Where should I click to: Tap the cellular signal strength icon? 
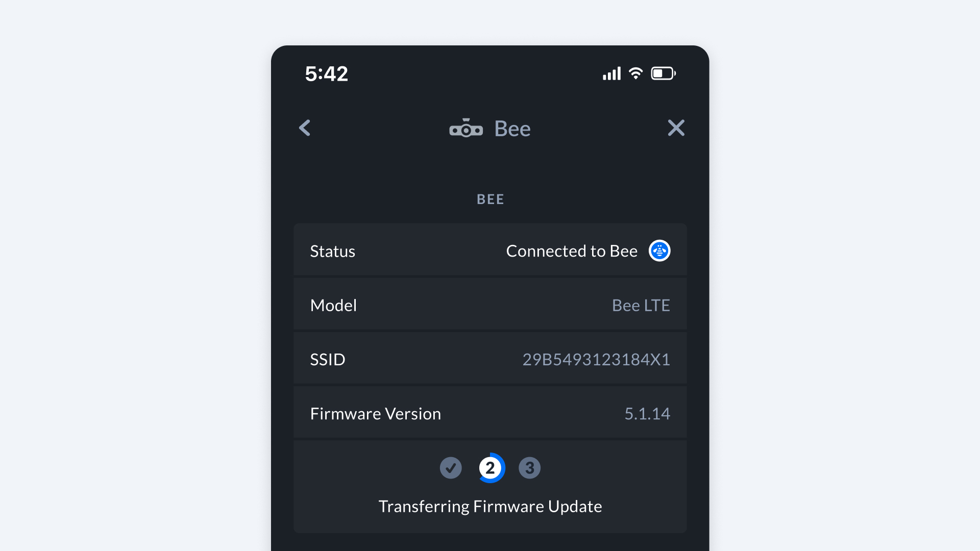point(611,74)
